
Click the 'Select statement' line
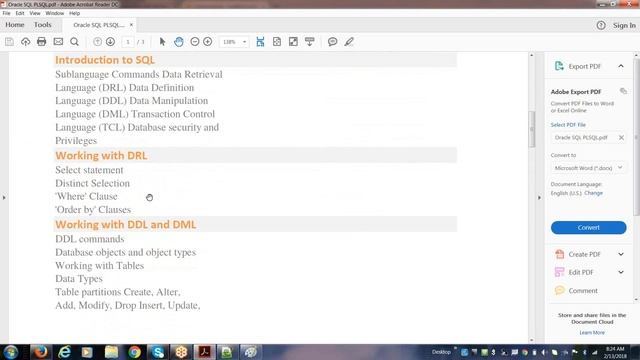89,170
